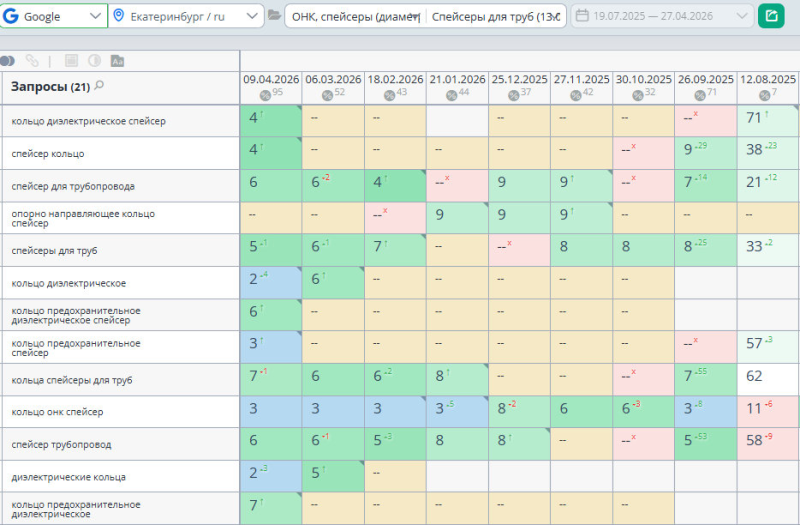Click the percent icon under 25.12.2025

pyautogui.click(x=514, y=95)
